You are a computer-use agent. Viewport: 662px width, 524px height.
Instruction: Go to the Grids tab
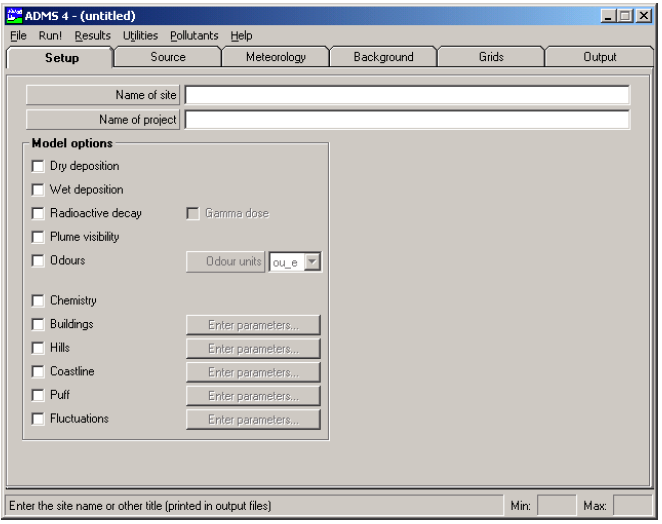(491, 57)
